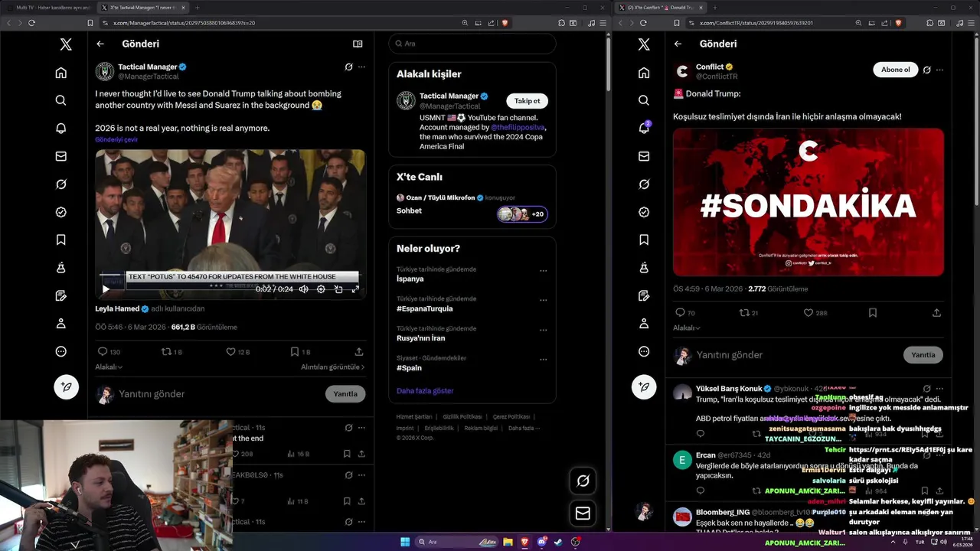This screenshot has height=551, width=980.
Task: Share the Tactical Manager post
Action: point(359,352)
